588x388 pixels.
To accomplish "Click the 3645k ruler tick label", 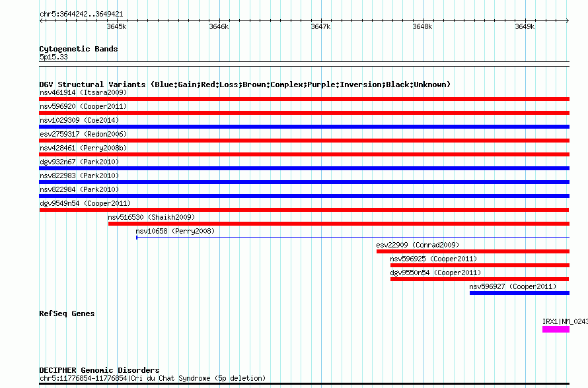I will point(116,26).
